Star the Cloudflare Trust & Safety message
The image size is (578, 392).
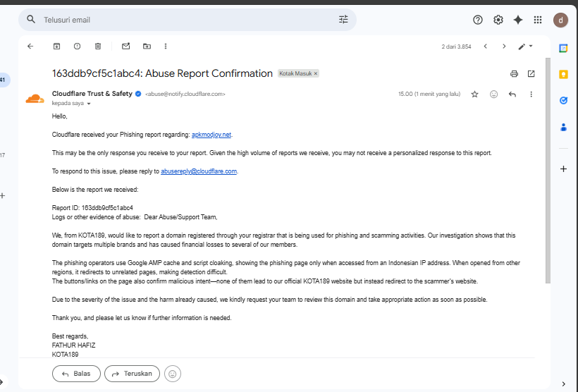[475, 94]
